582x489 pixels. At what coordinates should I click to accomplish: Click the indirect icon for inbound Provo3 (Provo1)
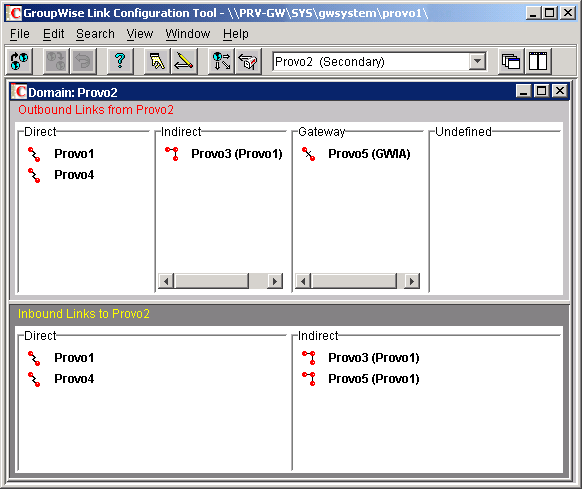click(x=309, y=358)
